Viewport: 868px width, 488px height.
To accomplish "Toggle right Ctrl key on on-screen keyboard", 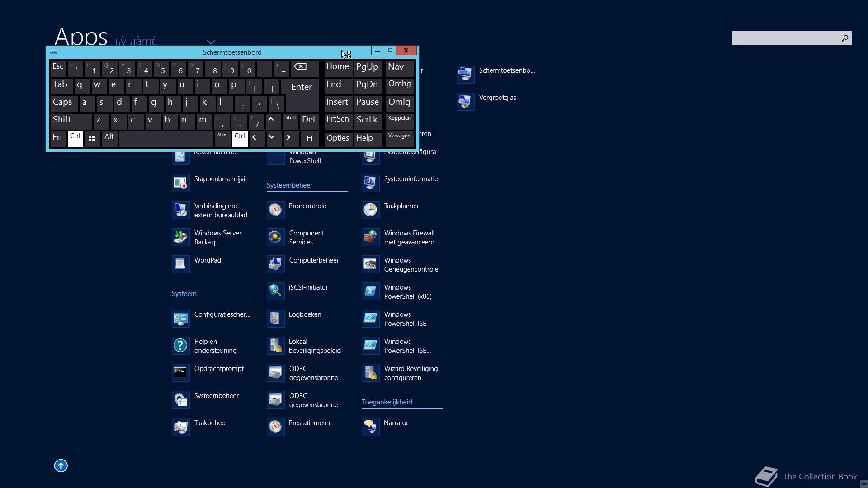I will tap(240, 139).
